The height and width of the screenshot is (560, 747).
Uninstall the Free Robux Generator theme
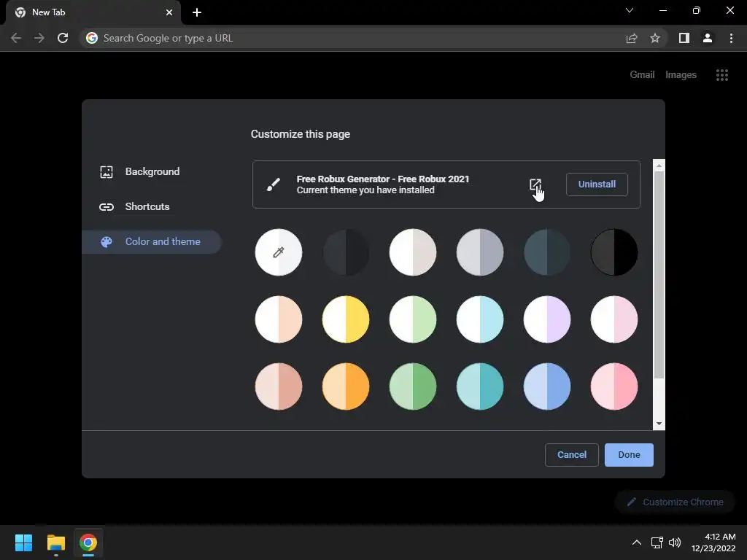pyautogui.click(x=597, y=184)
